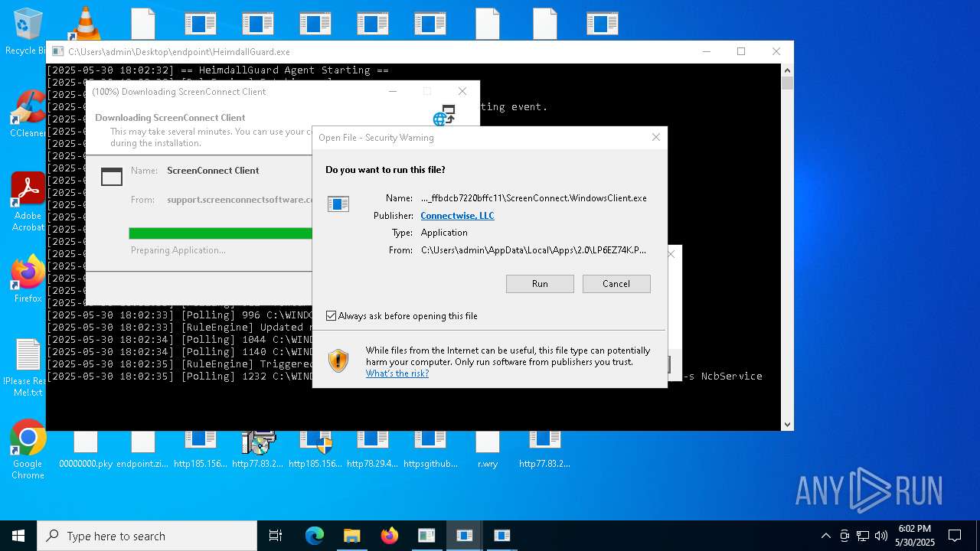This screenshot has width=980, height=551.
Task: Click the support.screenconnectsoftware.c... source text
Action: [240, 200]
